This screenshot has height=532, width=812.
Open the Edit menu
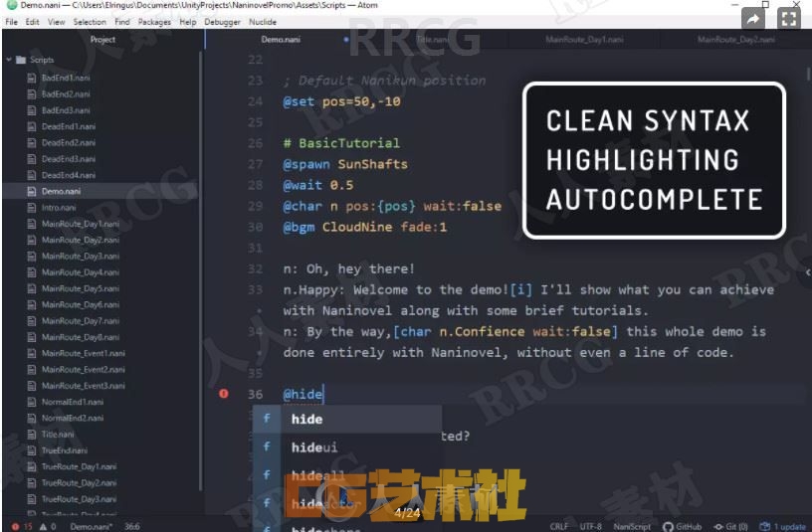[32, 22]
